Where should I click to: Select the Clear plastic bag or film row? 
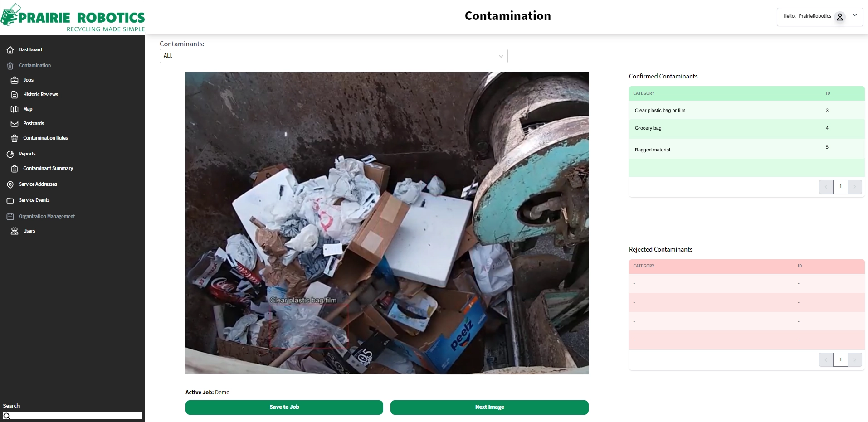746,110
